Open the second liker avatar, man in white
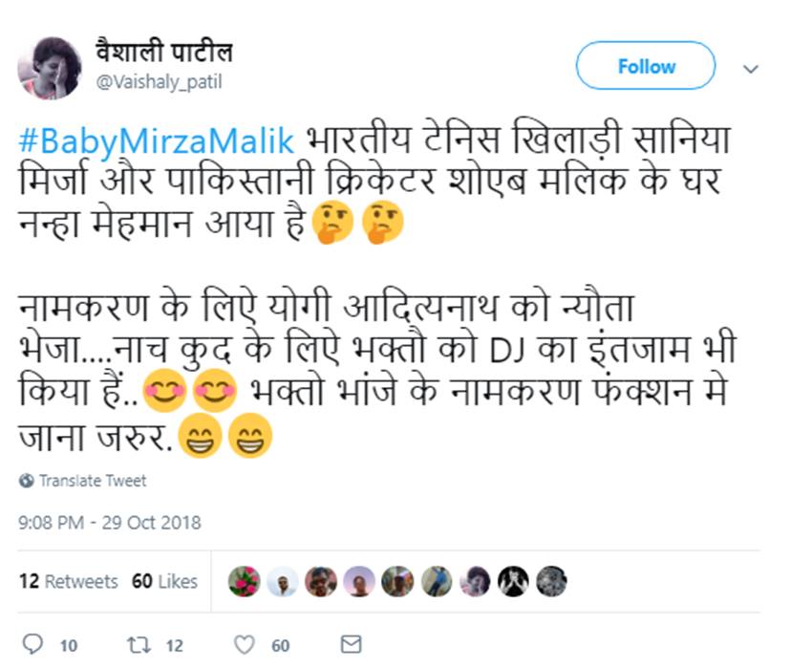This screenshot has width=812, height=668. coord(282,581)
